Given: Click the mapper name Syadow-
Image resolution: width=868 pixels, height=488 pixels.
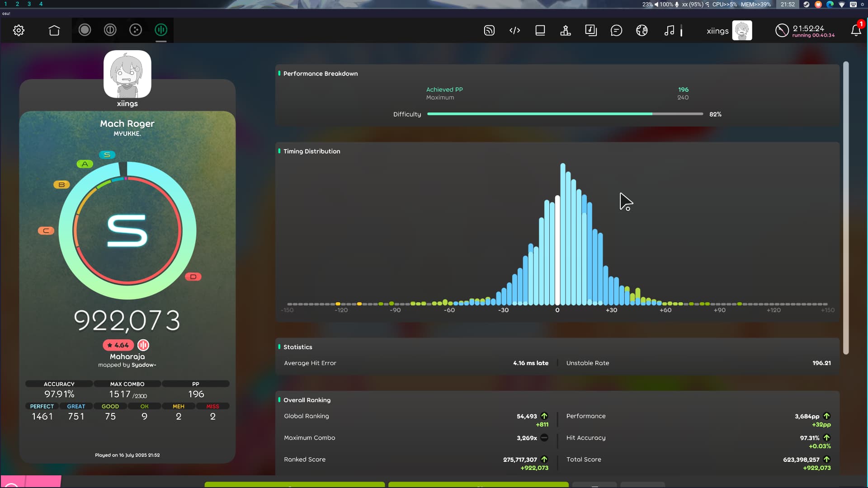Looking at the screenshot, I should [x=144, y=365].
